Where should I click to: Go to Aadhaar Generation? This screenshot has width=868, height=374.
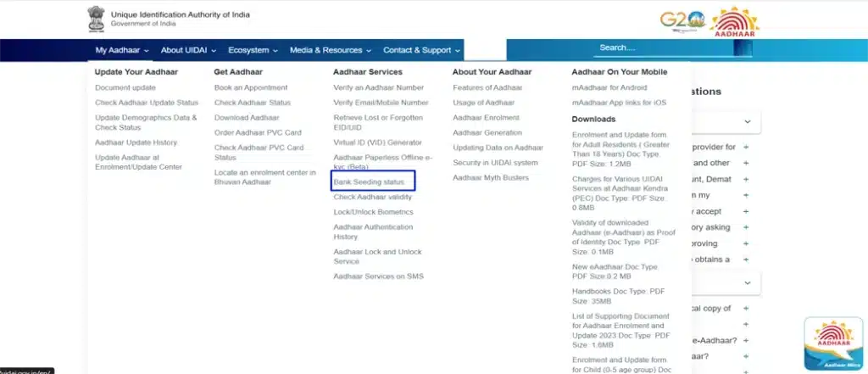click(x=487, y=132)
